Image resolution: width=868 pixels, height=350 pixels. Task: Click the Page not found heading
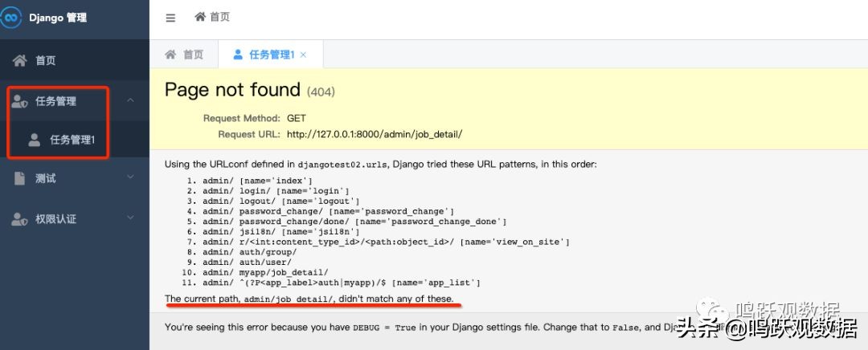[x=232, y=90]
